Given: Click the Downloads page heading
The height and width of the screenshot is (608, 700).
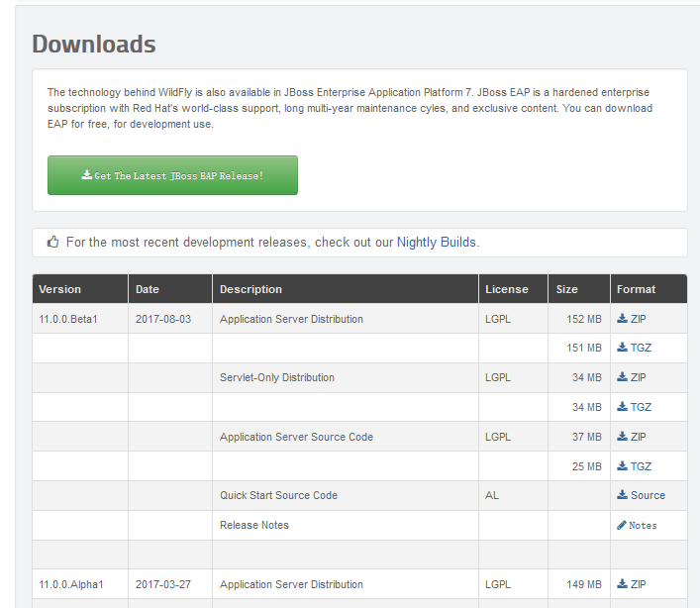Looking at the screenshot, I should point(94,44).
